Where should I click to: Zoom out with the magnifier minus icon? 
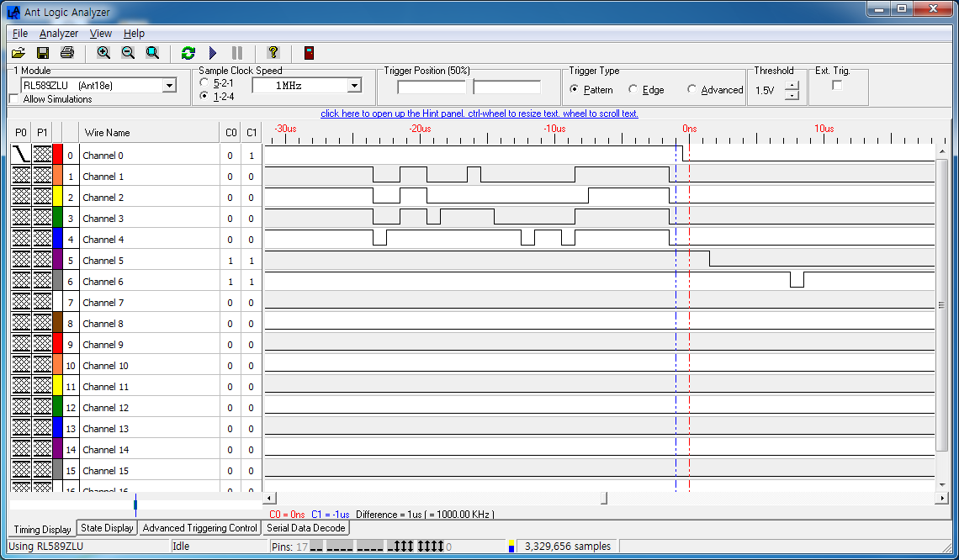(128, 53)
